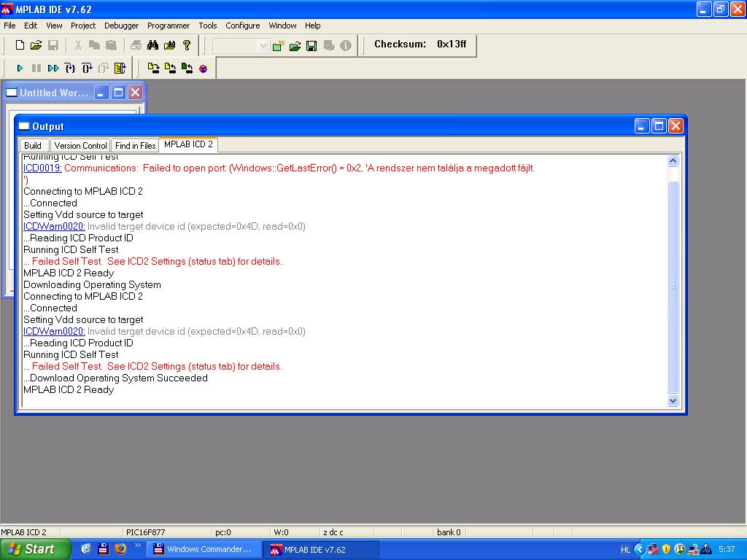Click the Step Over braces icon

click(87, 69)
